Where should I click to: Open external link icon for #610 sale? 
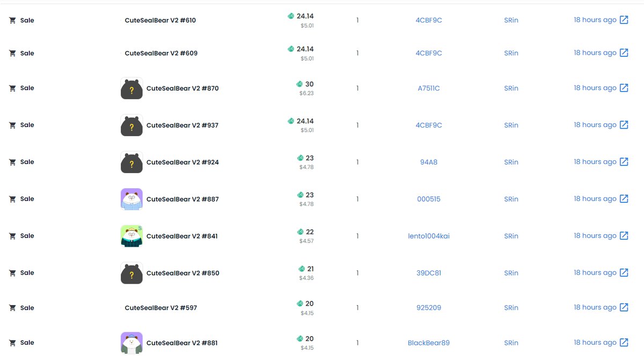(x=624, y=20)
